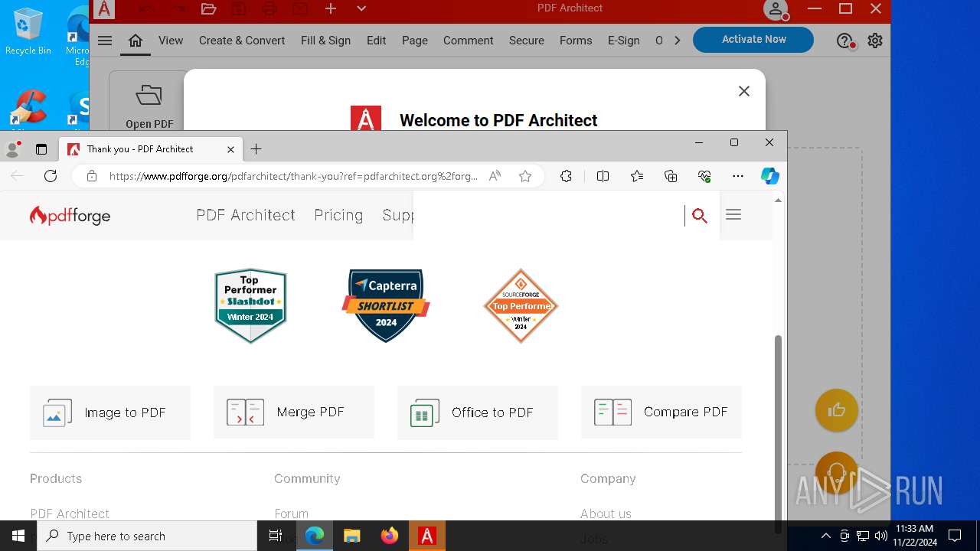Select the Edit tab
Image resolution: width=980 pixels, height=551 pixels.
[x=376, y=41]
